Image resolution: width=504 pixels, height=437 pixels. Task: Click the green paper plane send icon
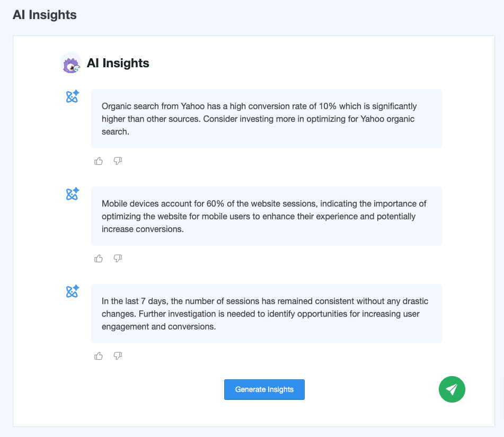[452, 389]
